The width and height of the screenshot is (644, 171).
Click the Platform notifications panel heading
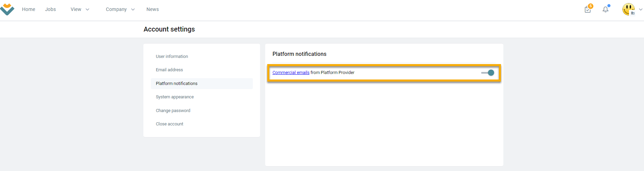coord(299,54)
